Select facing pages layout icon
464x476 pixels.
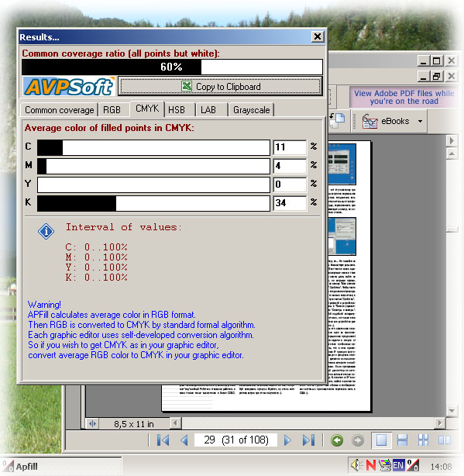pos(445,440)
